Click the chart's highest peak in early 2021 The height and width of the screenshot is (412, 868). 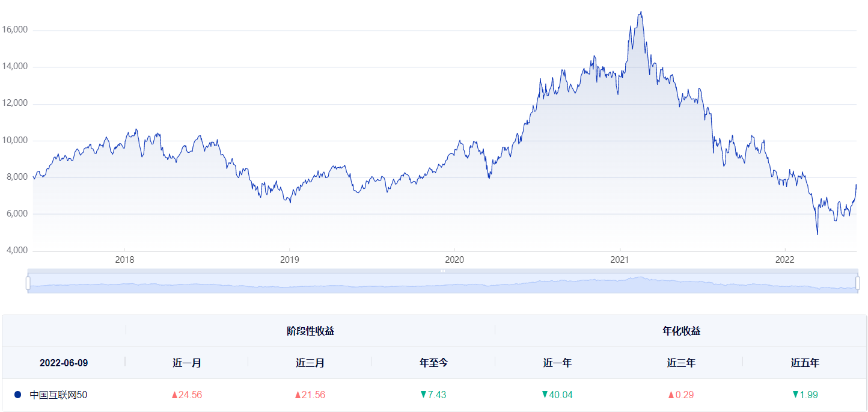(x=641, y=11)
